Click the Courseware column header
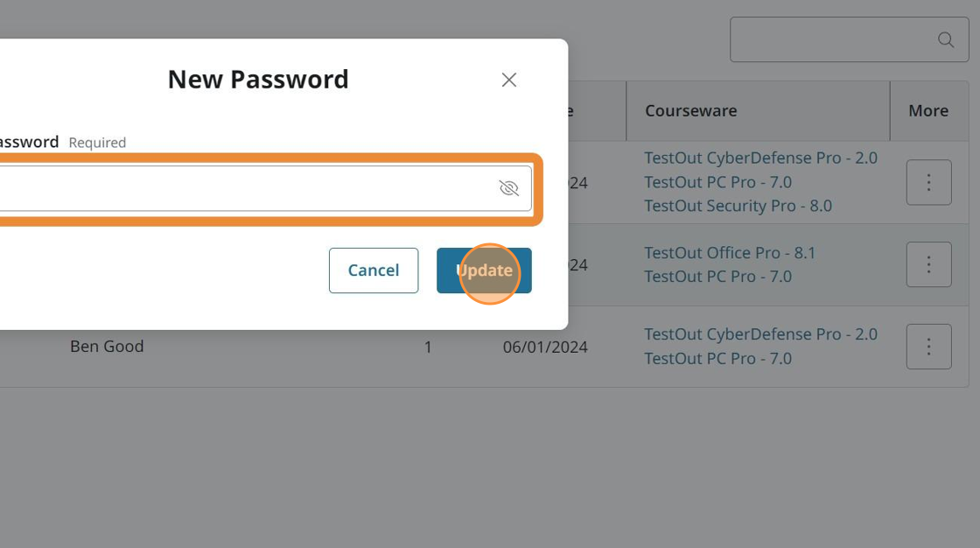Viewport: 980px width, 548px height. coord(691,111)
